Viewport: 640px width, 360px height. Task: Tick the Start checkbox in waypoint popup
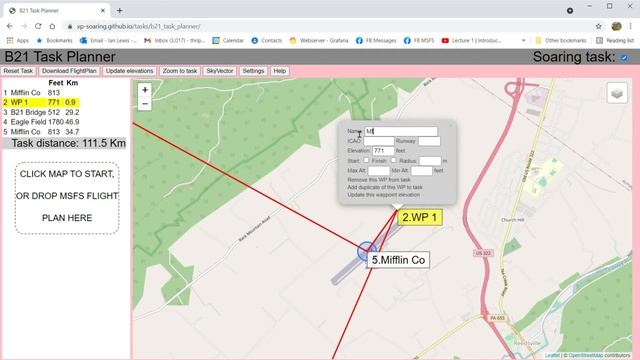pos(366,160)
